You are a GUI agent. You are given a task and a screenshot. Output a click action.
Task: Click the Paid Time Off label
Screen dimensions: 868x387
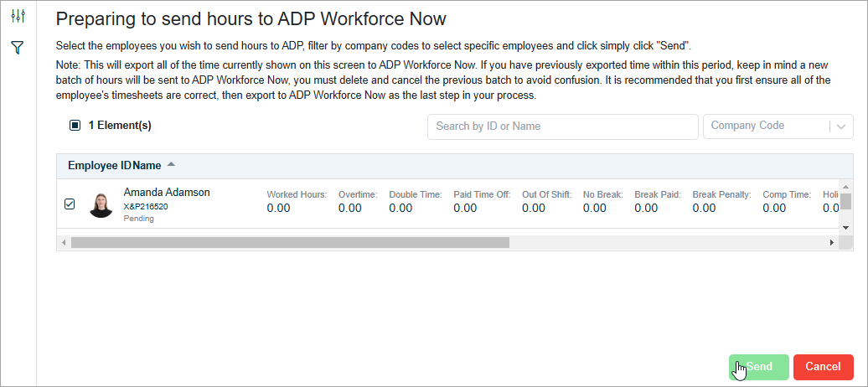[x=482, y=195]
